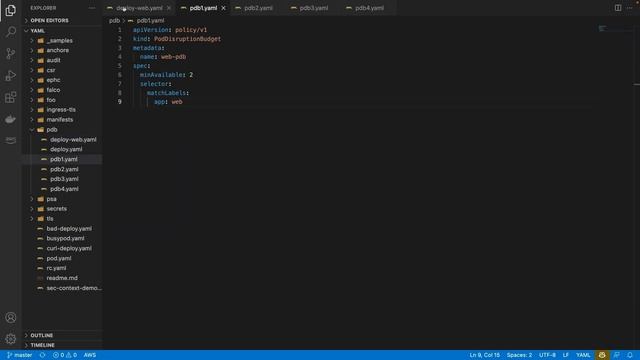
Task: Split the editor to the right
Action: tap(618, 8)
